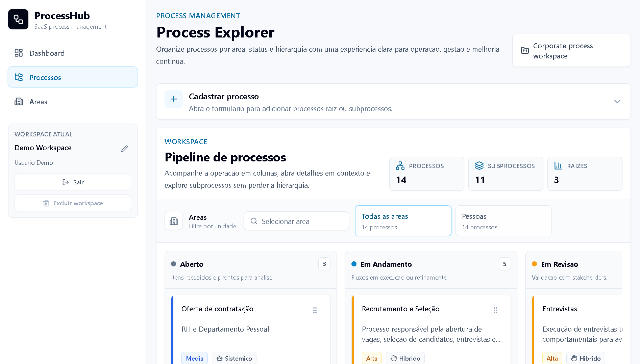The height and width of the screenshot is (364, 640).
Task: Open the Dashboard menu item
Action: pyautogui.click(x=73, y=53)
